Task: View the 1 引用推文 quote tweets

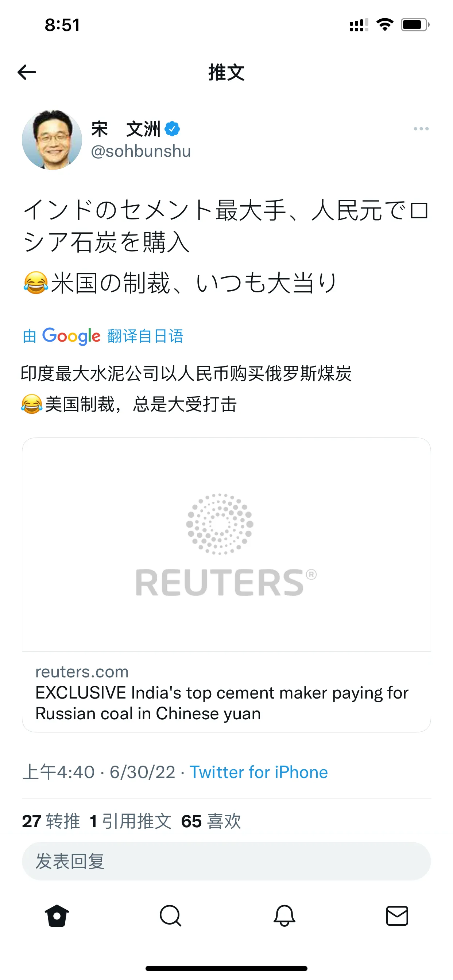Action: (x=131, y=821)
